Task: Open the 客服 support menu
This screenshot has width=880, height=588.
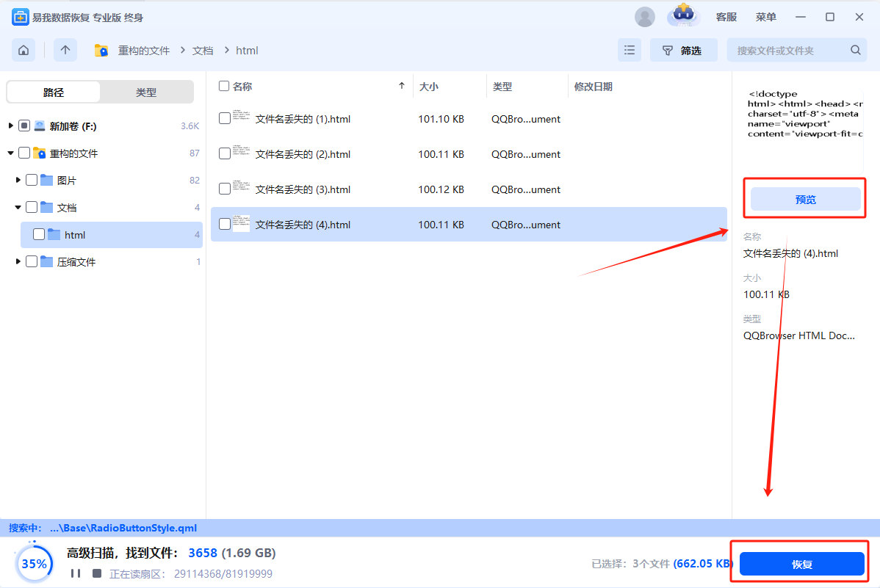Action: (x=726, y=18)
